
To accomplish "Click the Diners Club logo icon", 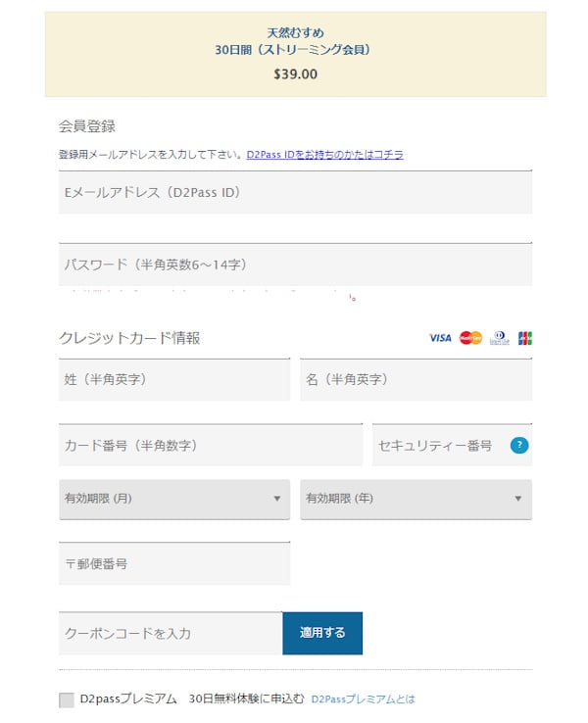I will click(500, 338).
